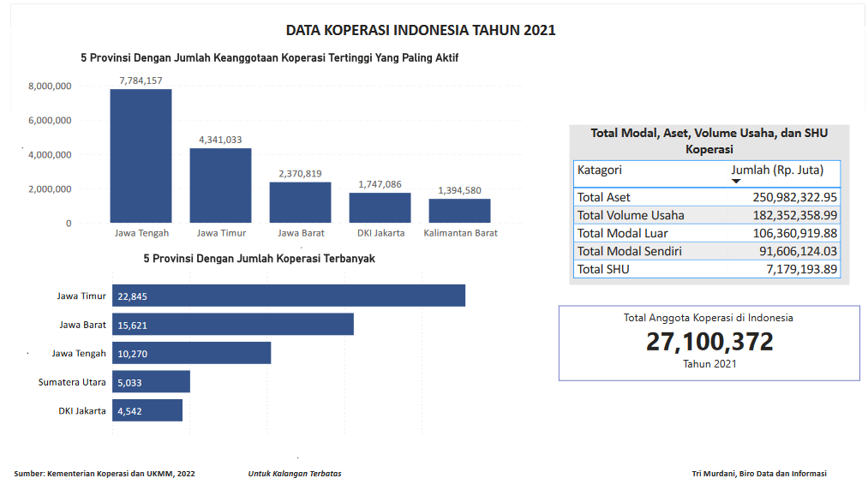Screen dimensions: 868x490
Task: Select the Total Aset row in table
Action: [x=707, y=197]
